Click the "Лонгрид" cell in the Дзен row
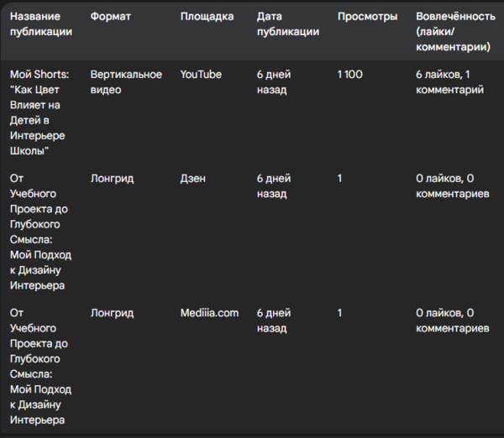Viewport: 504px width, 438px height. click(112, 179)
